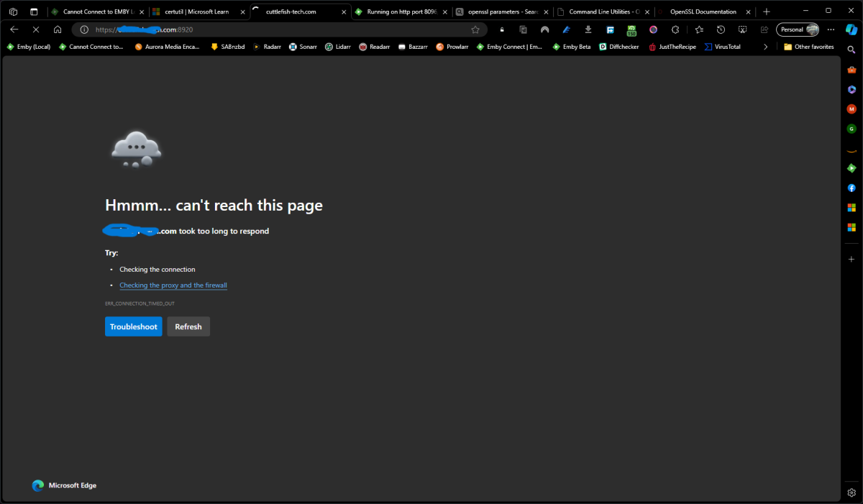The image size is (863, 504).
Task: Switch to the Running on http port 8096 tab
Action: coord(401,11)
